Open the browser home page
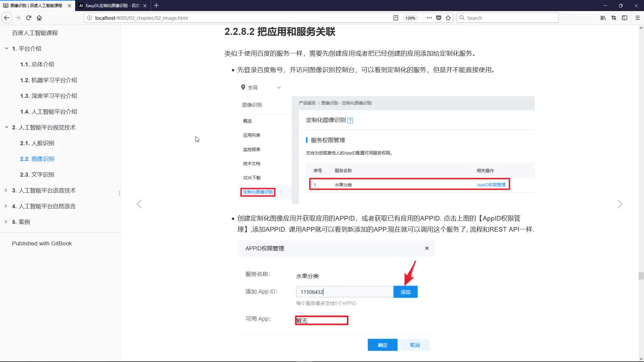The height and width of the screenshot is (362, 644). (x=39, y=18)
